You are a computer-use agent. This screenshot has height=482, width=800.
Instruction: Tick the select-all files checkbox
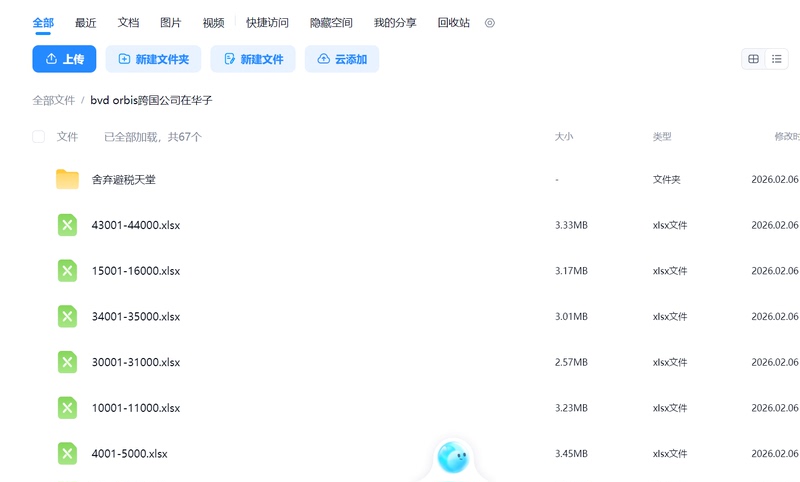pyautogui.click(x=38, y=137)
